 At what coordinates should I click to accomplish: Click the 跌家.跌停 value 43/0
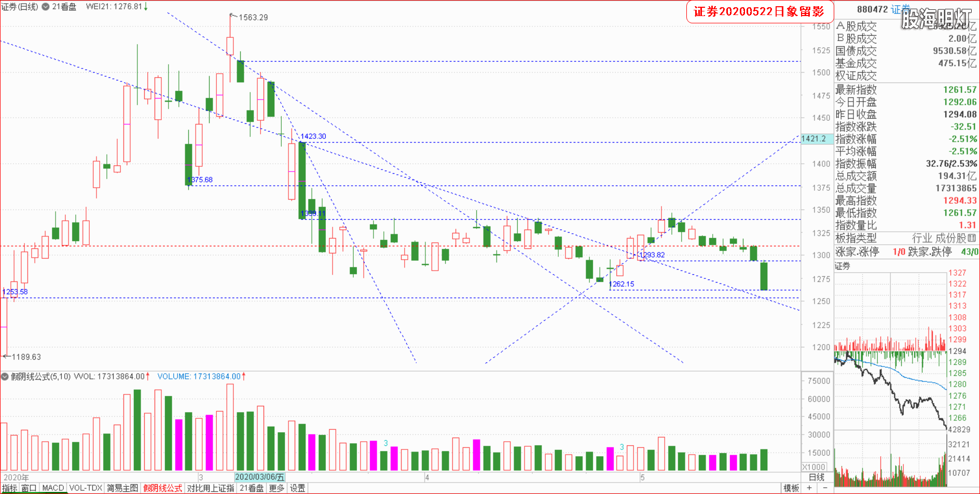pos(970,252)
